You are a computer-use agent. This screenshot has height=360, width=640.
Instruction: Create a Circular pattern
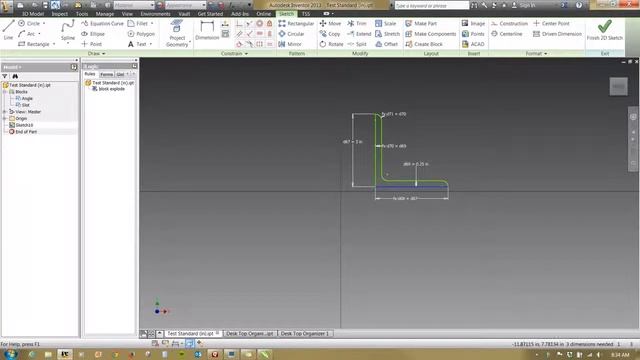(291, 34)
